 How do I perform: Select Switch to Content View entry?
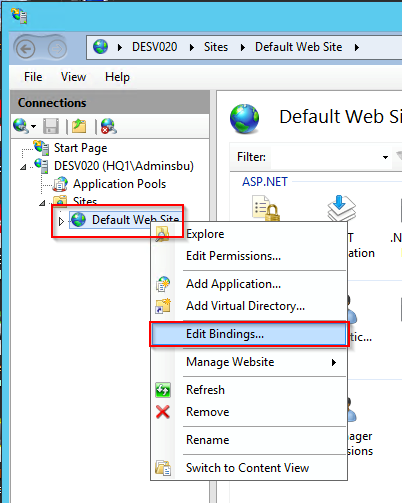(249, 468)
